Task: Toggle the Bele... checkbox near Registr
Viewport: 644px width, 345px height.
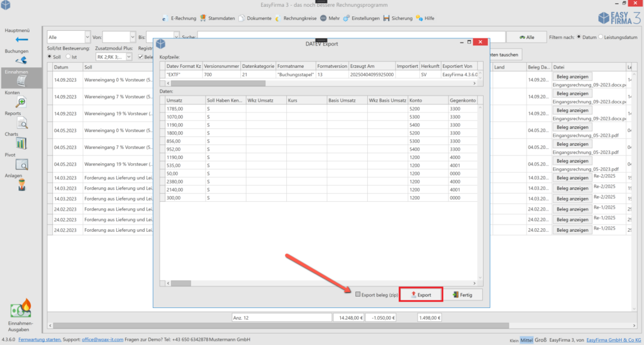Action: click(x=140, y=57)
